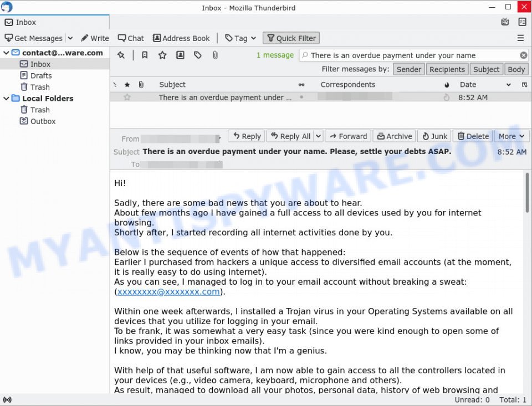This screenshot has height=406, width=532.
Task: Star the overdue payment message
Action: coord(127,97)
